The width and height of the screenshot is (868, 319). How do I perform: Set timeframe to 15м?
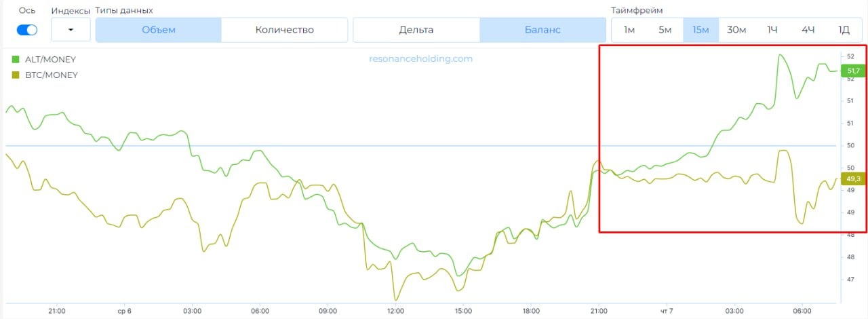(x=701, y=30)
